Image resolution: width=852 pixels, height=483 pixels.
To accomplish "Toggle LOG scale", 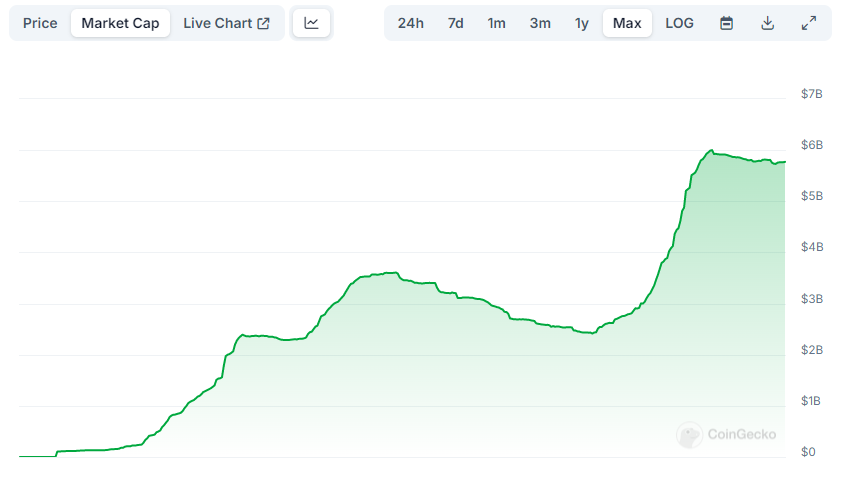I will [679, 23].
